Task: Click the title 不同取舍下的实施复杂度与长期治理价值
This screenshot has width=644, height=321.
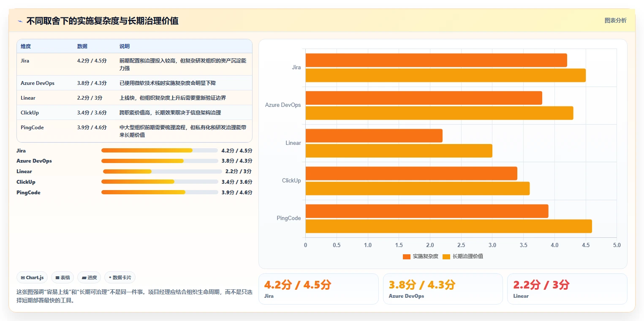Action: pyautogui.click(x=103, y=21)
